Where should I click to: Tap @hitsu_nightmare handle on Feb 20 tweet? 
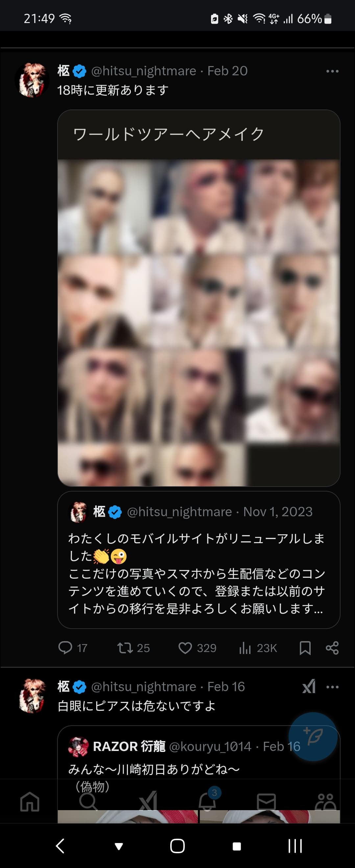click(144, 71)
